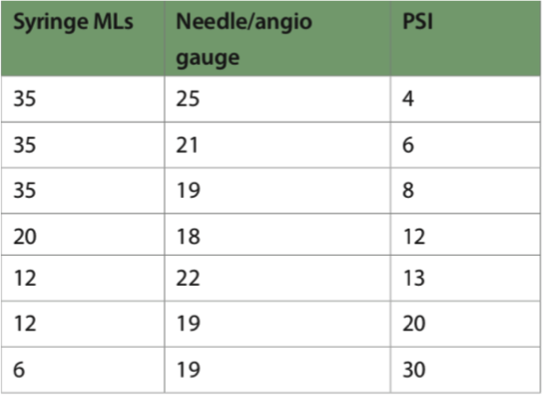Screen dimensions: 545x396
Task: Click the PSI cell showing 8
Action: 466,191
